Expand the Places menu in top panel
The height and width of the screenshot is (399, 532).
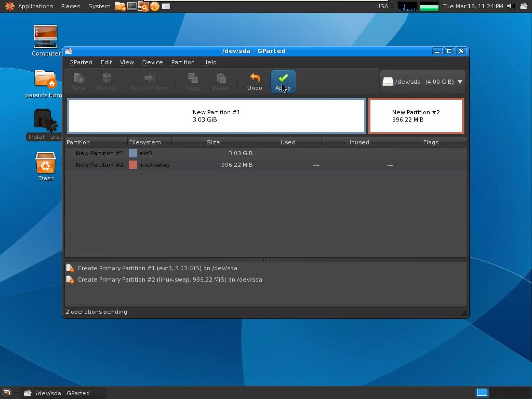[x=70, y=6]
